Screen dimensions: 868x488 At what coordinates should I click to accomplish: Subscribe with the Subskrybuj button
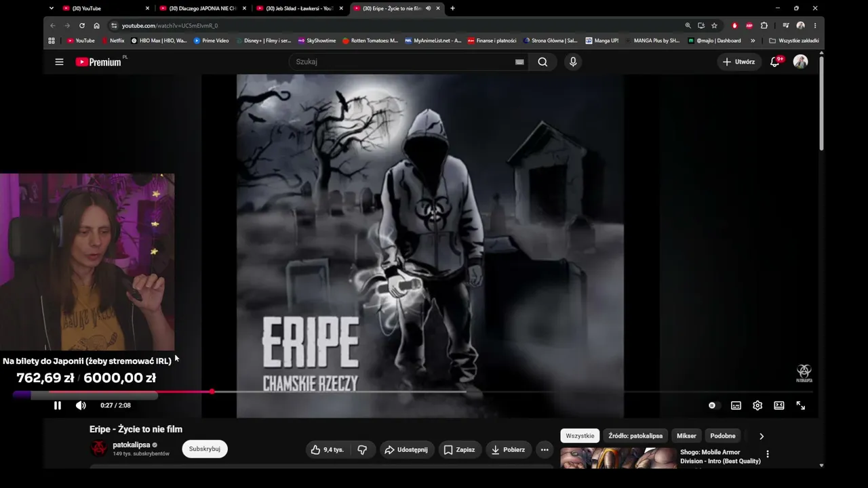click(x=205, y=449)
